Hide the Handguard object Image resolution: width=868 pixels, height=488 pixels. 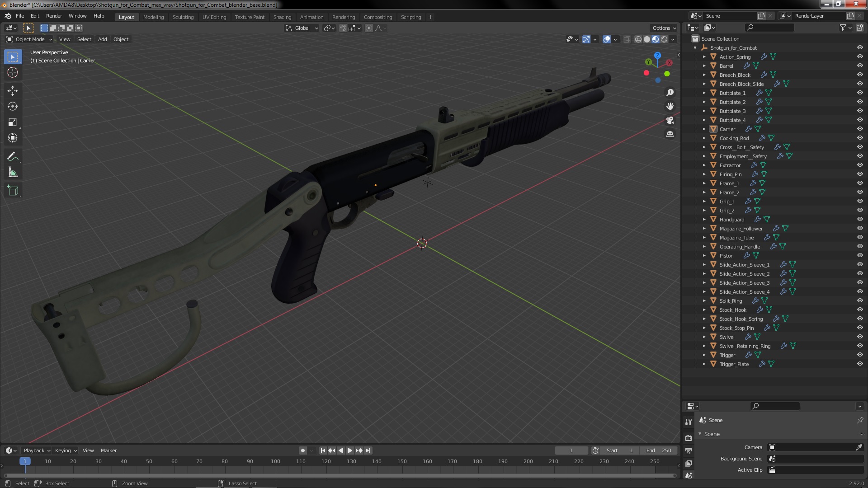[x=860, y=220]
